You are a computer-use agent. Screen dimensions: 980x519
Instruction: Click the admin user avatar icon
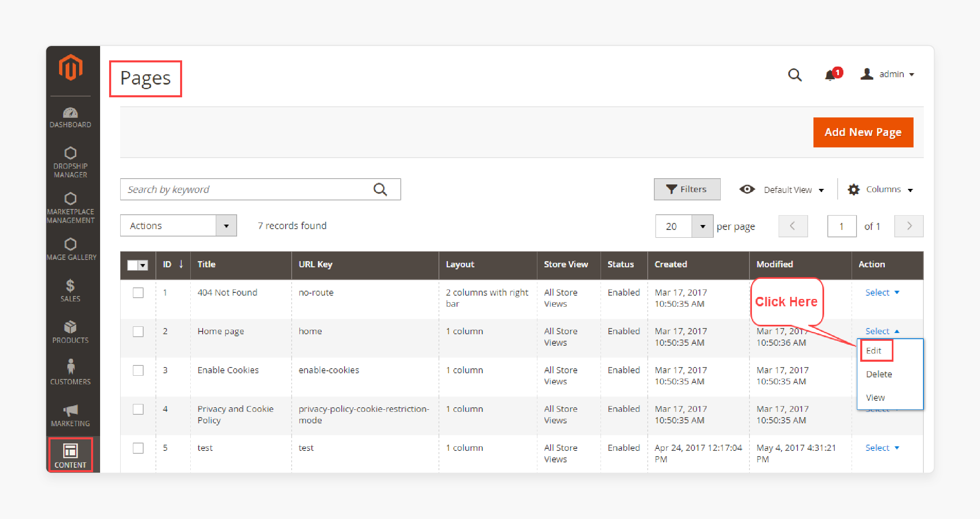pyautogui.click(x=867, y=74)
